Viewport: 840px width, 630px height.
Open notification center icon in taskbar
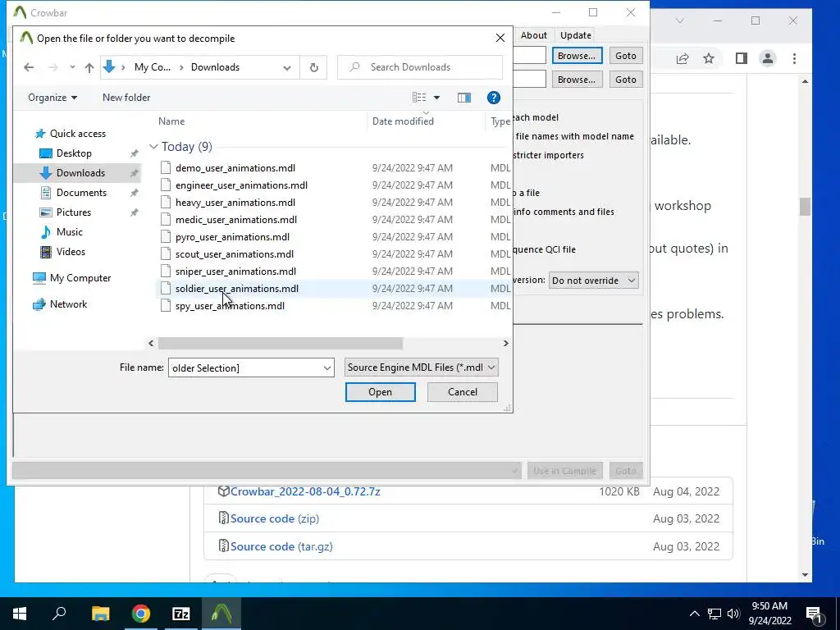(814, 614)
